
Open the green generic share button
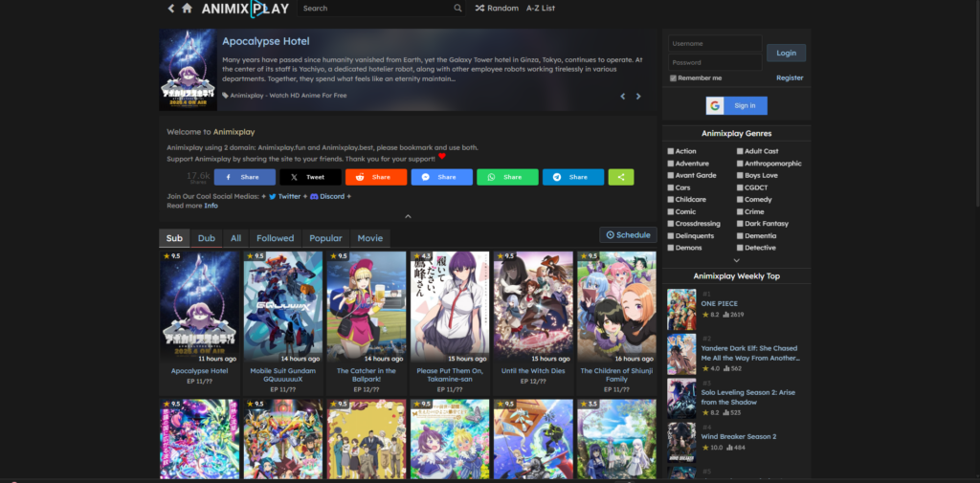(620, 177)
